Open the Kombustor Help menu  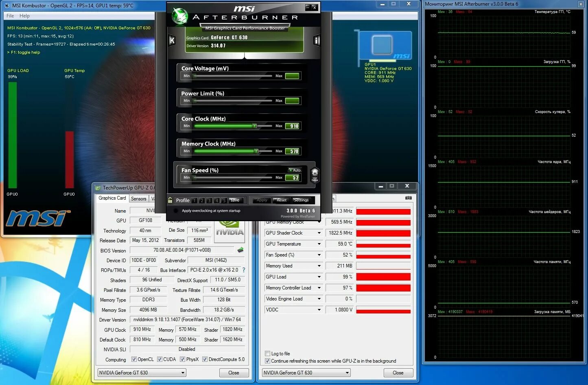24,16
